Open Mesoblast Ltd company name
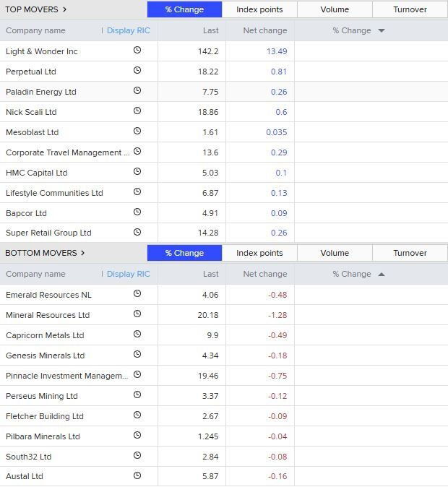 32,132
